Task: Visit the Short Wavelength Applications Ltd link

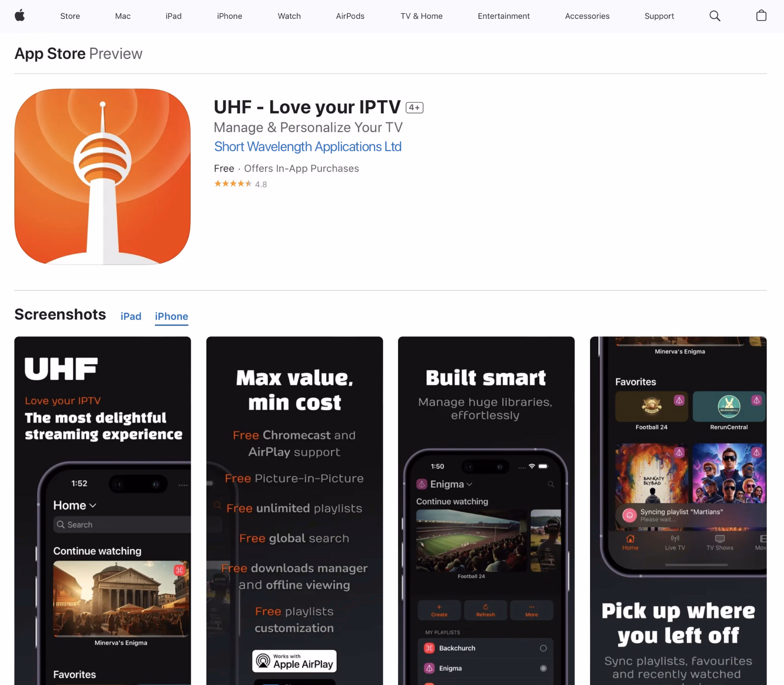Action: click(308, 147)
